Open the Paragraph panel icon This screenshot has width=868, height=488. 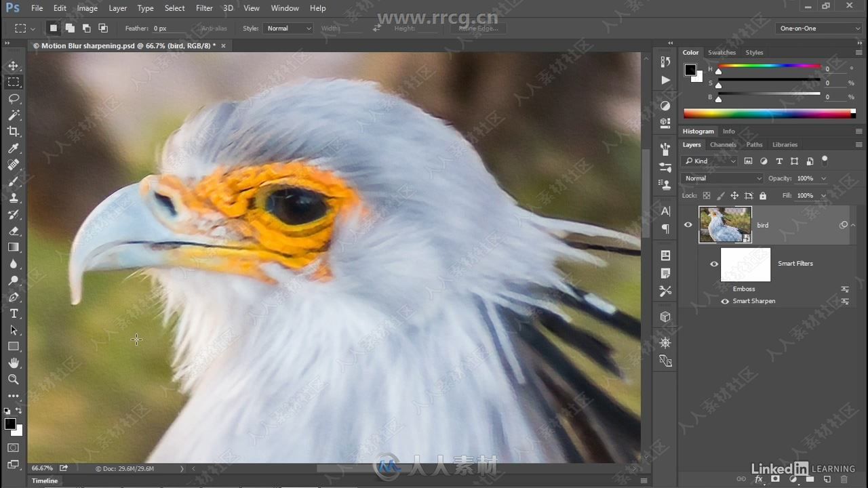pyautogui.click(x=665, y=228)
